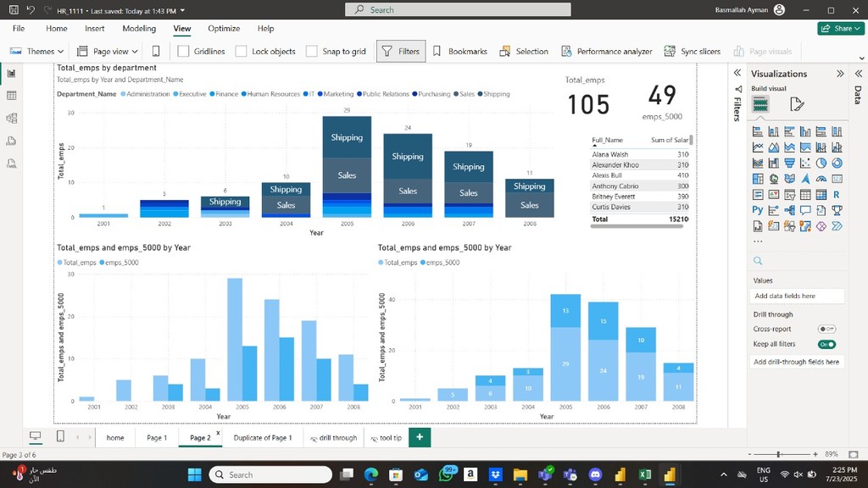Select the Python visual icon
This screenshot has height=488, width=868.
click(757, 209)
